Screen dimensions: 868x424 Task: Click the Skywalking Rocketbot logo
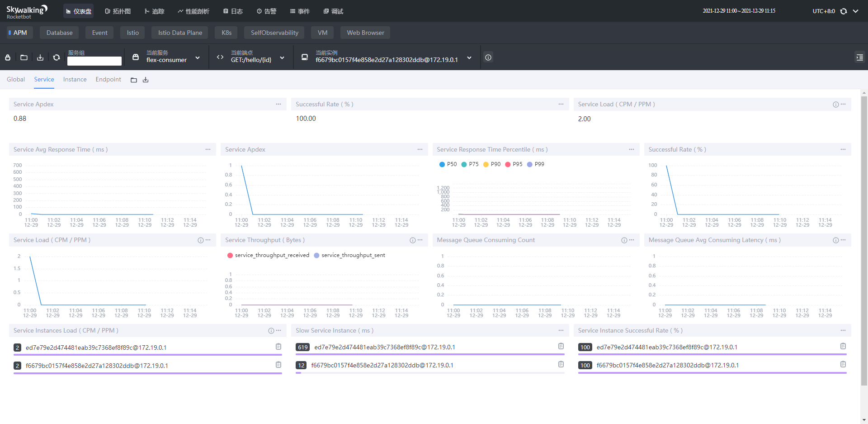tap(27, 12)
